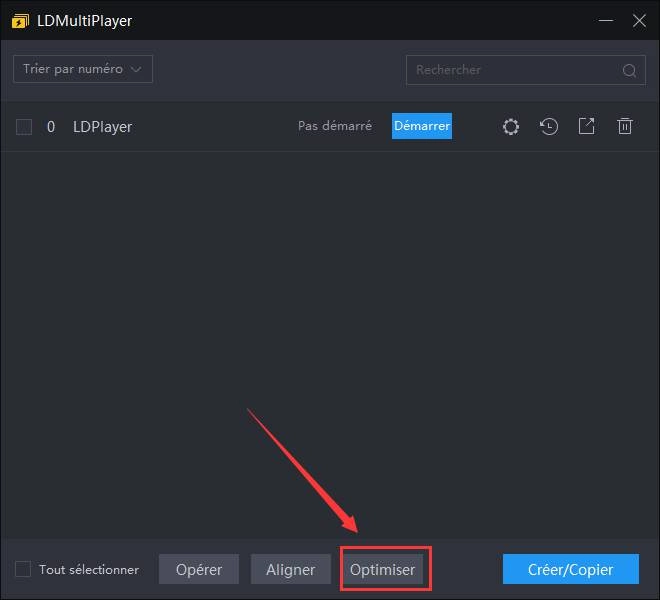Click the search magnifier icon
The height and width of the screenshot is (600, 660).
pos(629,70)
